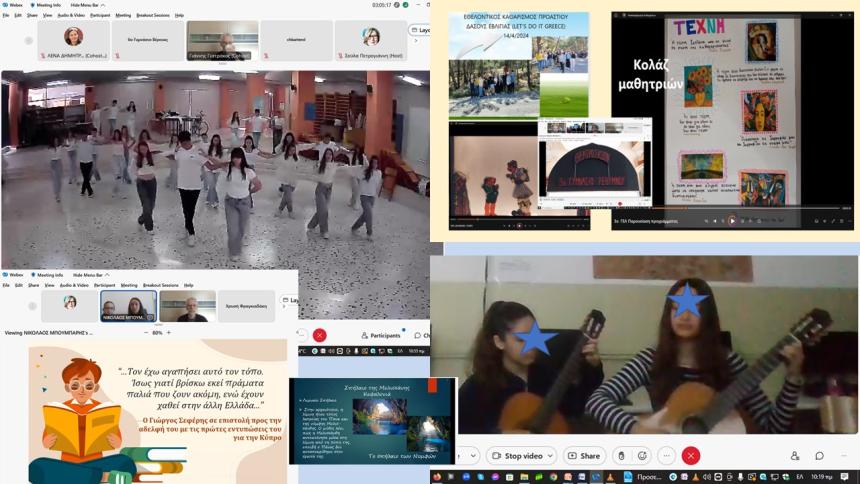Click Participants button in lower-left Webex window
This screenshot has height=484, width=860.
coord(380,336)
